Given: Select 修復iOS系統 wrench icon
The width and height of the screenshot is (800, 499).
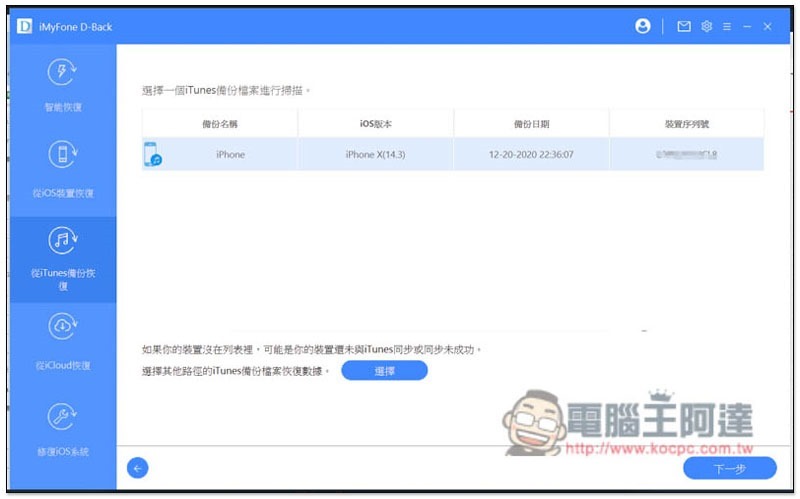Looking at the screenshot, I should coord(62,416).
